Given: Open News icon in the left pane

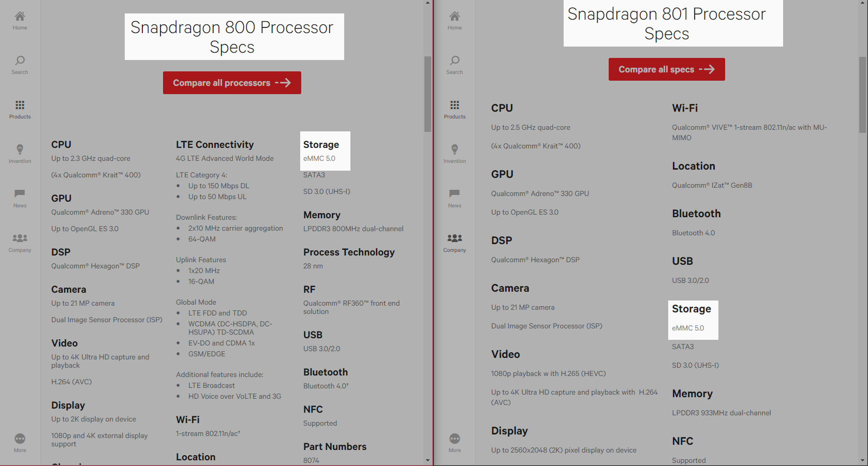Looking at the screenshot, I should (20, 199).
